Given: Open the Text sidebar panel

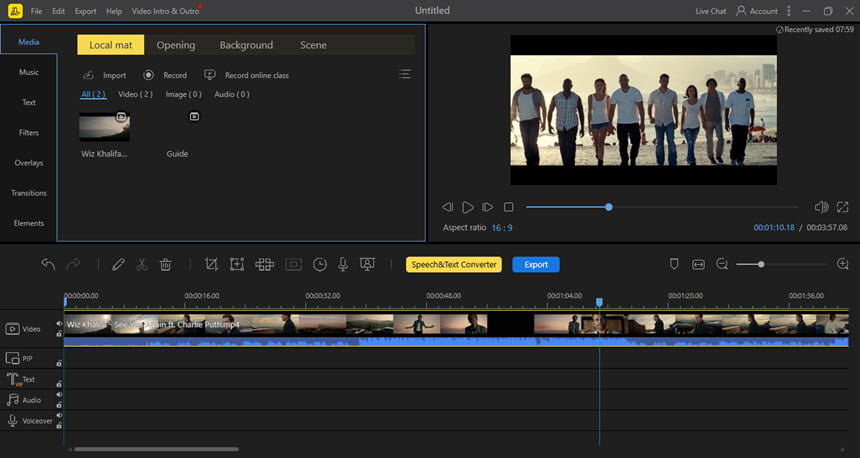Looking at the screenshot, I should coord(29,102).
